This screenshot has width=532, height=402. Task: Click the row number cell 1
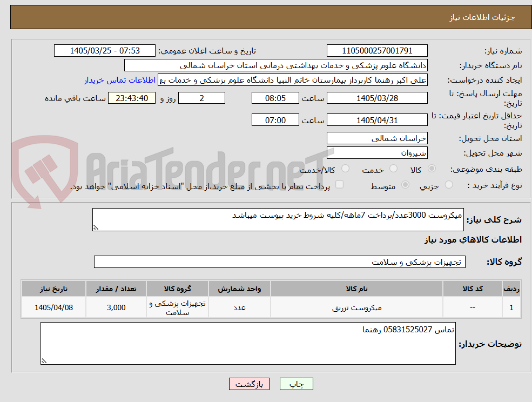[511, 307]
